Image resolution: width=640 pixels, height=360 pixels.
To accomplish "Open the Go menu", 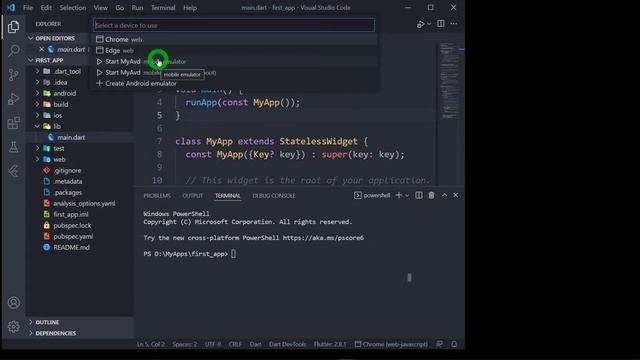I will click(x=120, y=8).
